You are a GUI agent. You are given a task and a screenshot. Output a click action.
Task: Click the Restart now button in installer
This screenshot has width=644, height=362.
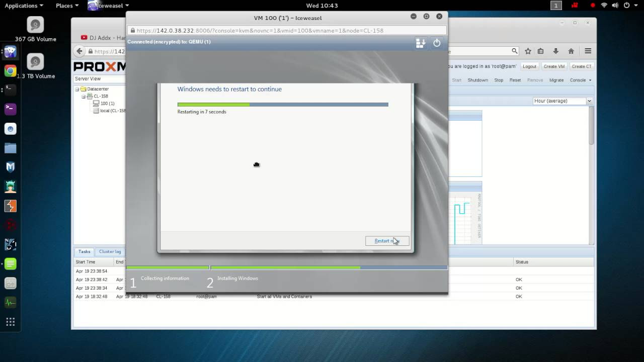point(387,241)
